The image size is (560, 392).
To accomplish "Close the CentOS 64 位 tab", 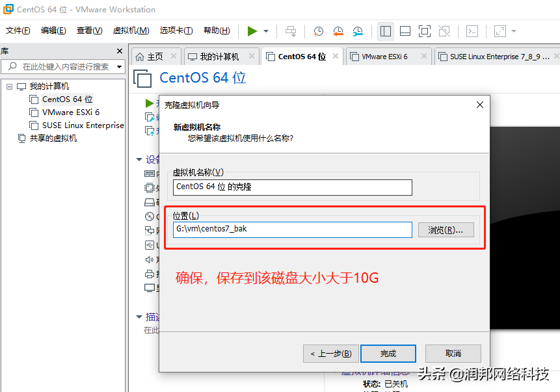I will (x=336, y=56).
